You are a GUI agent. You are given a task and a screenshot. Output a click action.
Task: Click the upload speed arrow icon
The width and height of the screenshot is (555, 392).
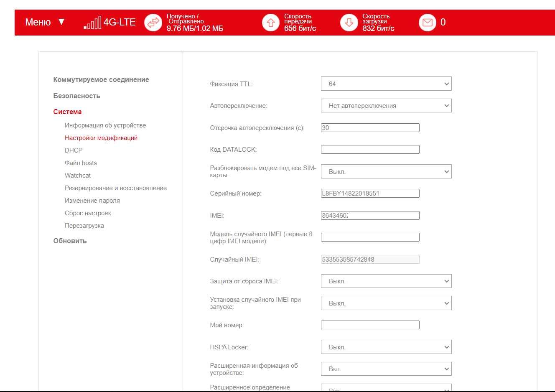coord(271,23)
